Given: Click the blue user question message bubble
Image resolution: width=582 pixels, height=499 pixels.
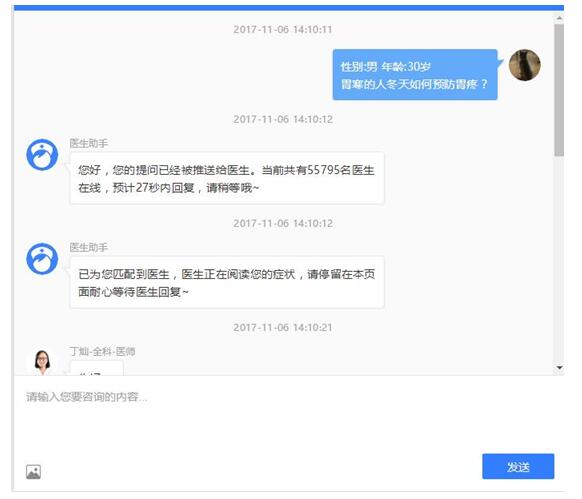Looking at the screenshot, I should (x=415, y=75).
